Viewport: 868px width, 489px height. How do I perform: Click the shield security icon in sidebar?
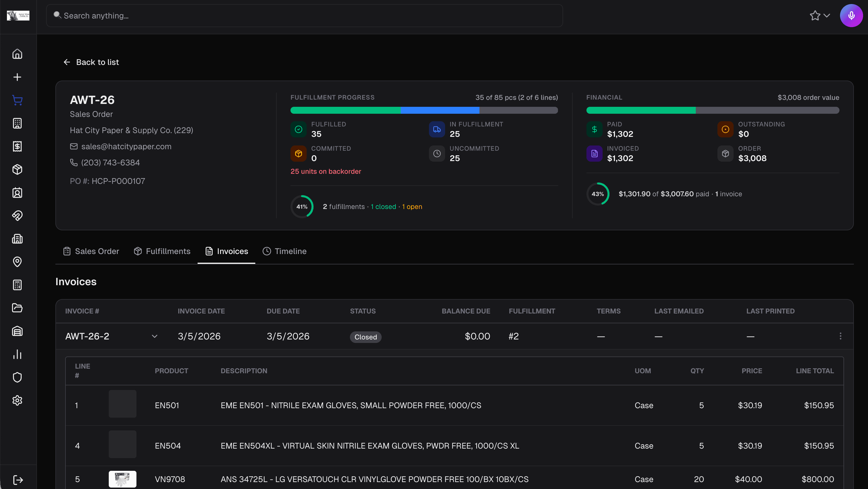click(x=17, y=377)
